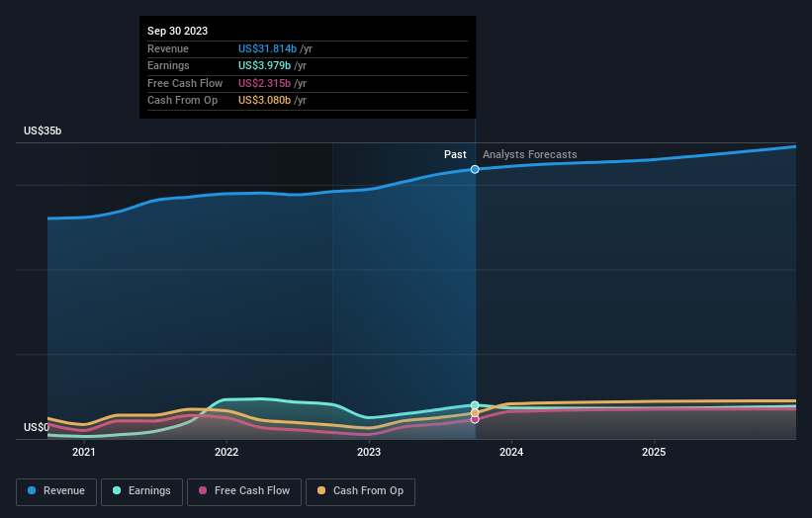812x518 pixels.
Task: Toggle the Earnings legend button
Action: 141,491
